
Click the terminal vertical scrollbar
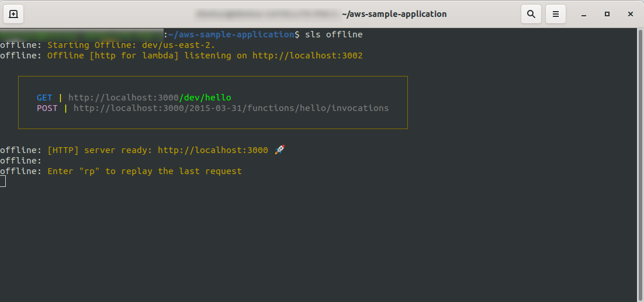(640, 164)
